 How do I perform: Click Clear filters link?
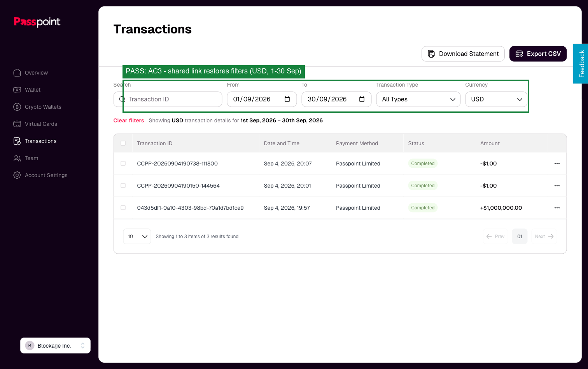(129, 120)
